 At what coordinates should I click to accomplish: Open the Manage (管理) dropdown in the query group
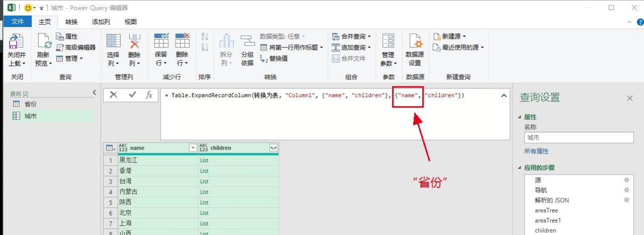[x=69, y=58]
